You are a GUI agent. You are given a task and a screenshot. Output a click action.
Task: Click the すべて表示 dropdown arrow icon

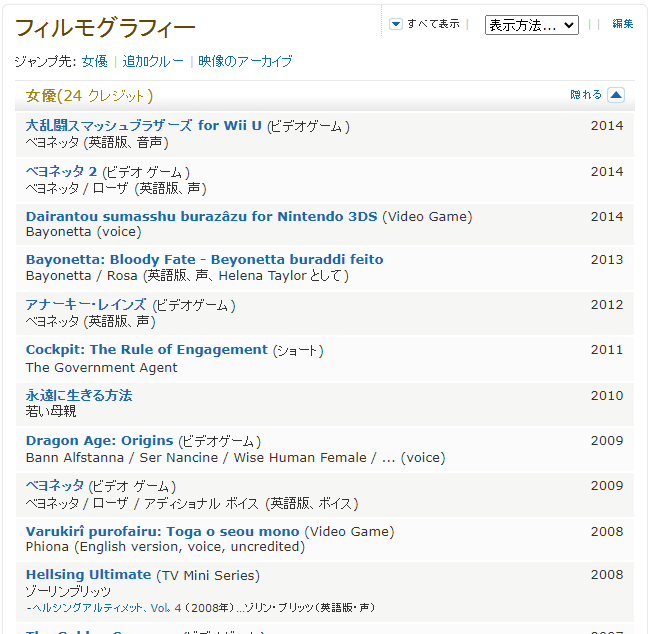coord(395,24)
